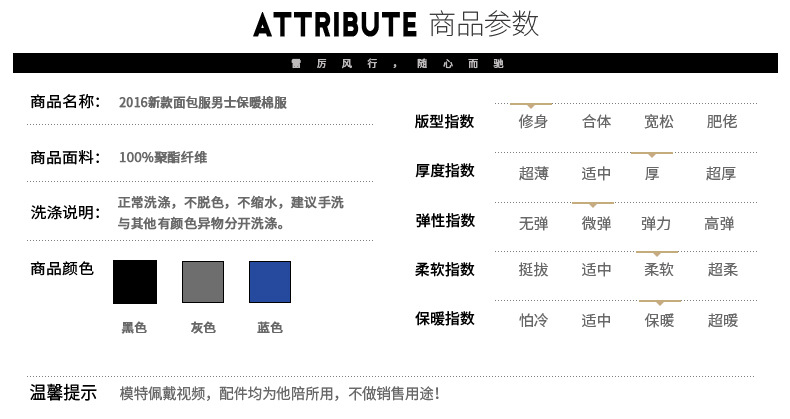Select 微弹 elasticity option

click(x=596, y=223)
